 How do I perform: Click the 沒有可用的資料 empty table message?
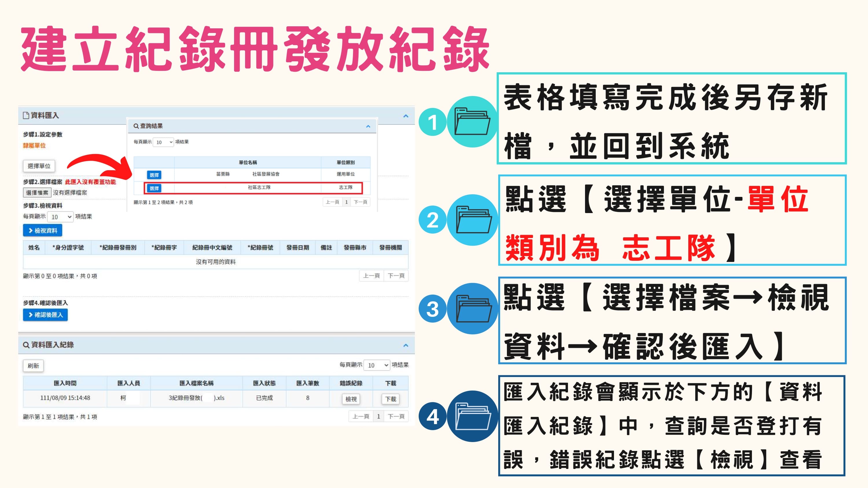(x=216, y=262)
